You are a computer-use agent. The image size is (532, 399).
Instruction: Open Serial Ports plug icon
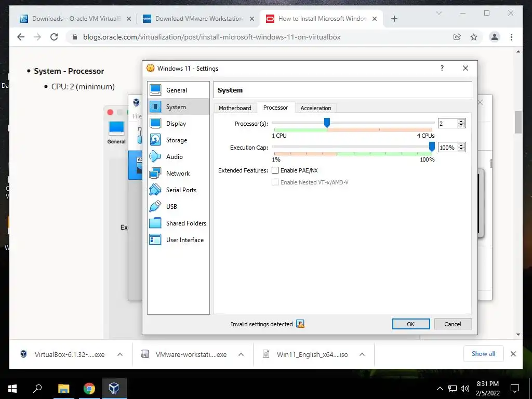click(x=155, y=190)
